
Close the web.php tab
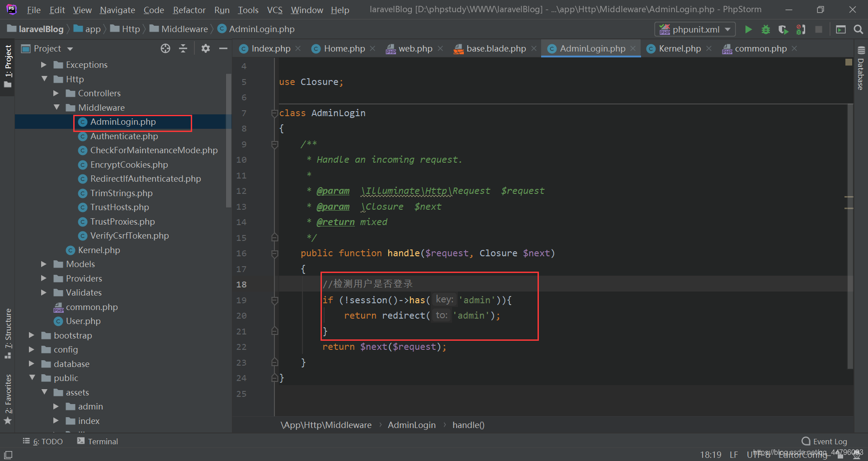[x=440, y=48]
